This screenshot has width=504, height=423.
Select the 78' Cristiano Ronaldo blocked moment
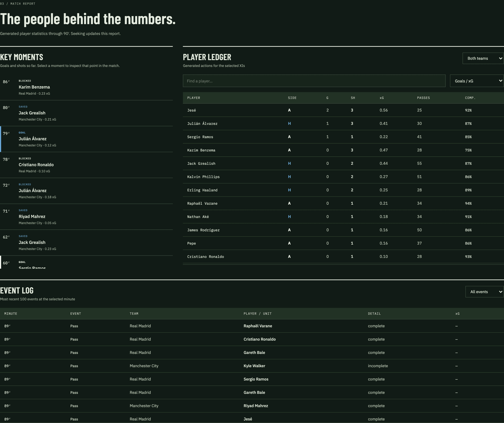(86, 165)
